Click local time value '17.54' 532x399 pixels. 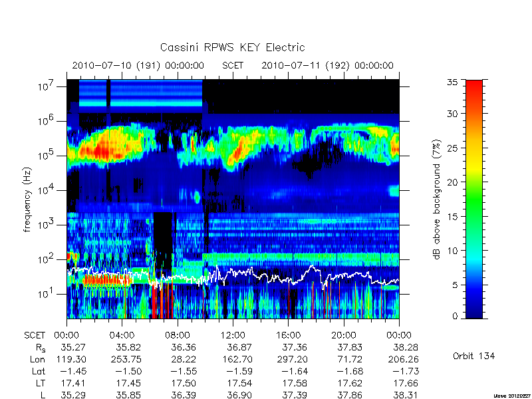239,384
